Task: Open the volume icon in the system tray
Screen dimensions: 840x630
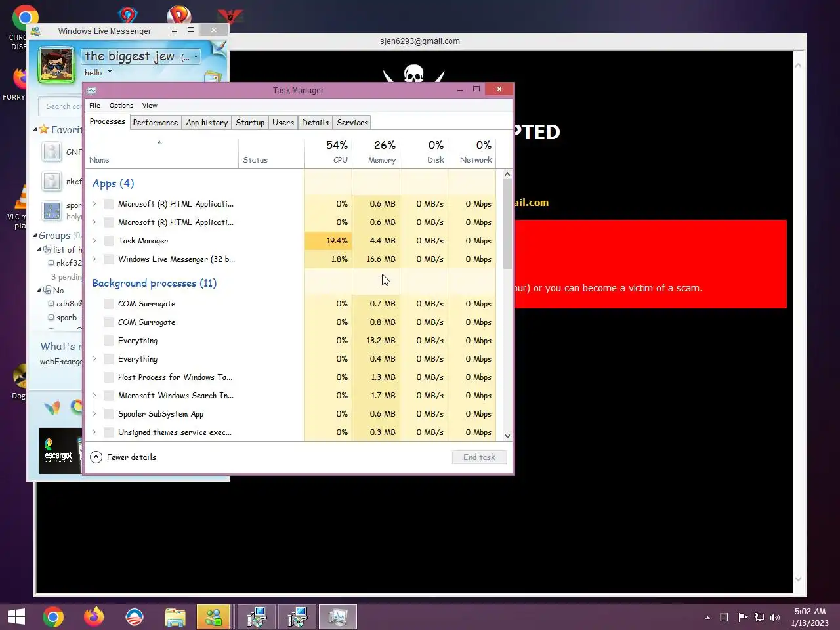Action: tap(775, 617)
